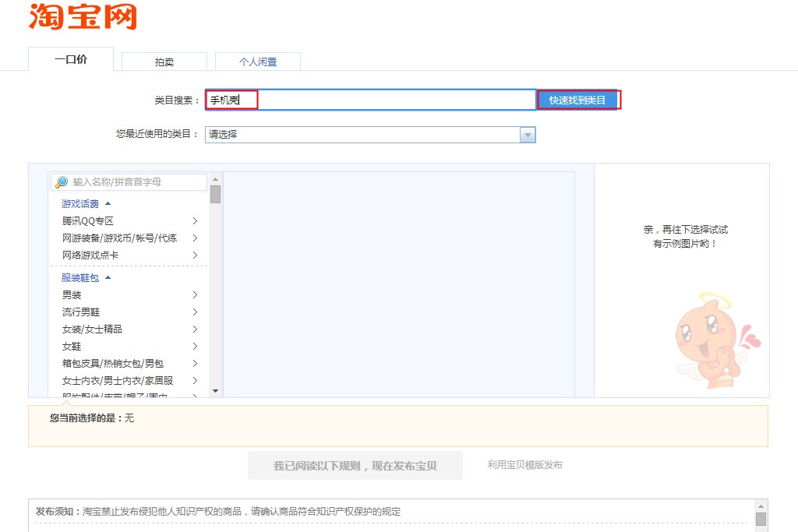Click the category list scroll down arrow
The height and width of the screenshot is (532, 798).
(x=215, y=391)
